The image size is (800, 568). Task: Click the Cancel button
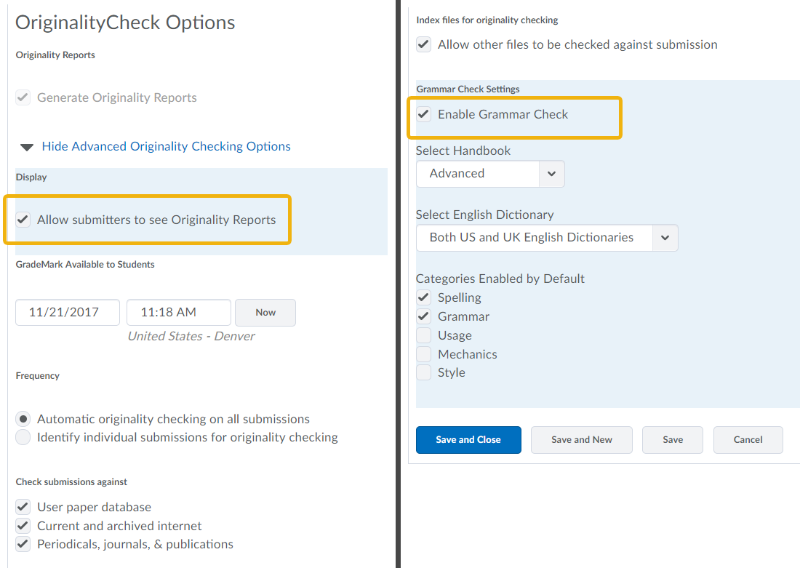[x=748, y=440]
